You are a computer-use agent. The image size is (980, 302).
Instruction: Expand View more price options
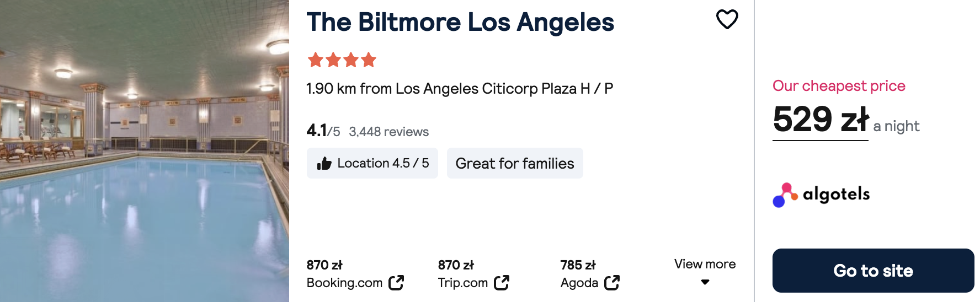pos(705,272)
